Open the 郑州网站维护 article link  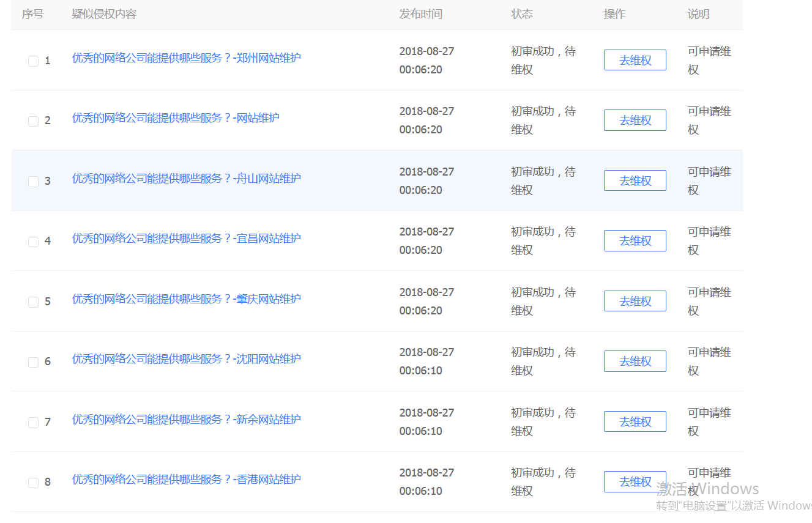coord(186,58)
